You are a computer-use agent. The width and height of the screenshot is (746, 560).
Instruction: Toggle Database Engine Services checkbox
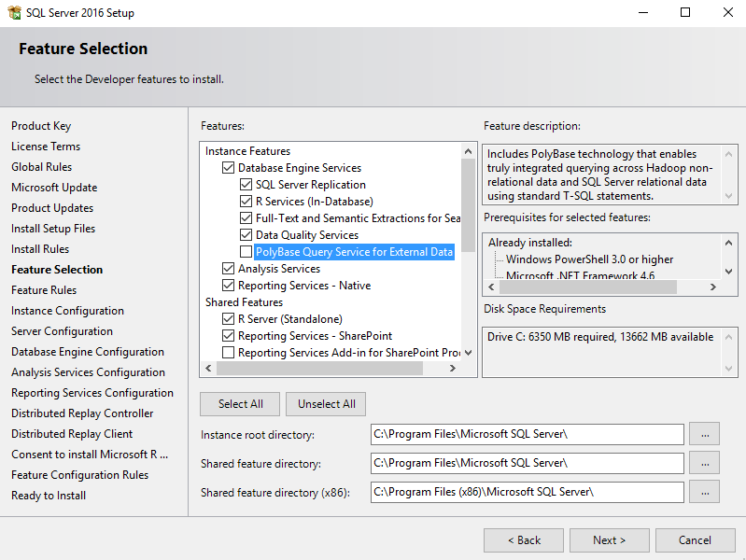point(229,167)
